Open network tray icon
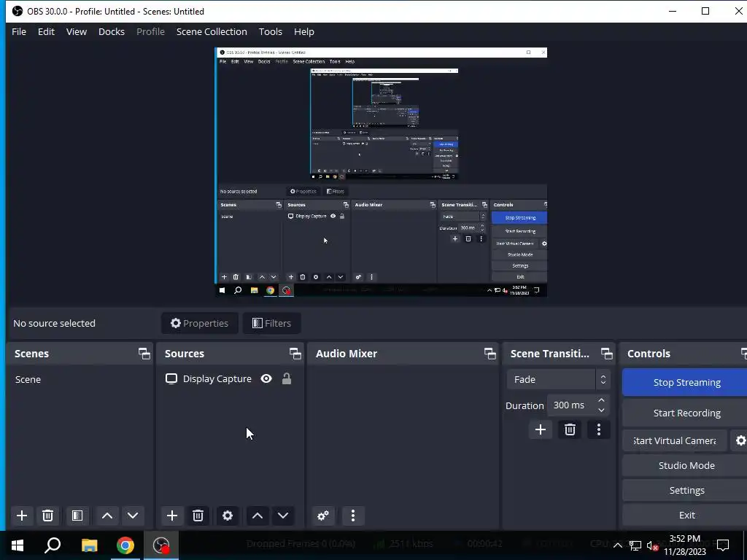 (x=635, y=545)
